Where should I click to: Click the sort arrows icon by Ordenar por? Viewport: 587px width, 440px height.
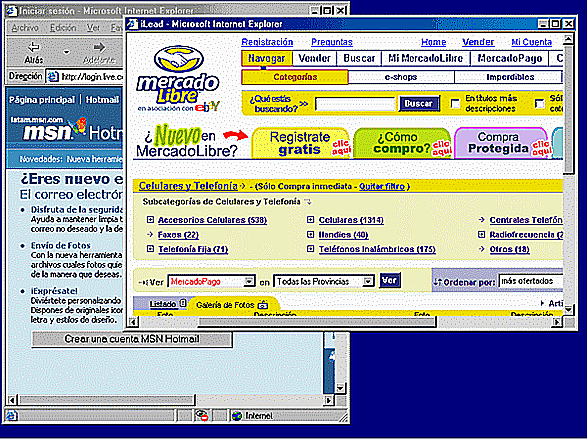coord(437,282)
